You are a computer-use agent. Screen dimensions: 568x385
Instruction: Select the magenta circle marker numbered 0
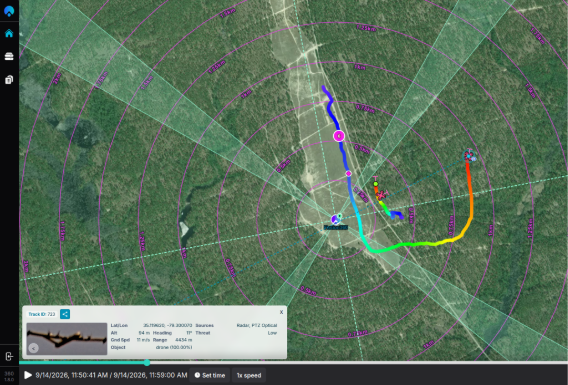pos(339,136)
